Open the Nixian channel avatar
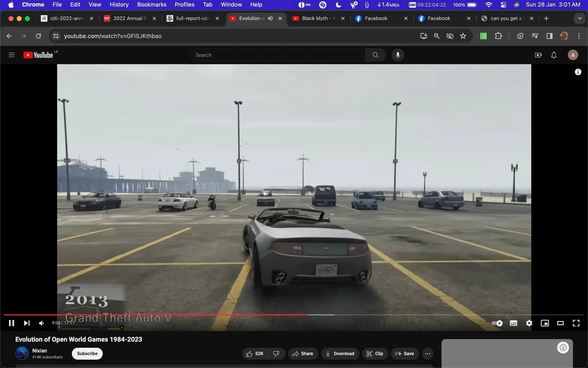This screenshot has height=368, width=588. [x=22, y=353]
